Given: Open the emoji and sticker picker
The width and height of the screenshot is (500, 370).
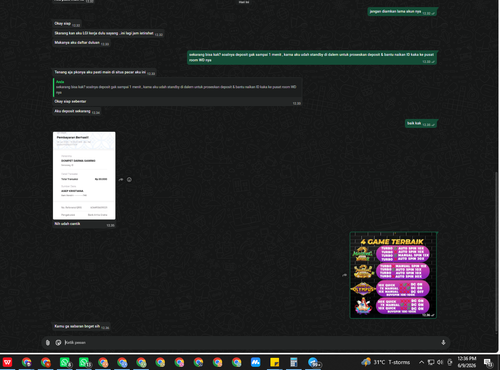Looking at the screenshot, I should 58,342.
